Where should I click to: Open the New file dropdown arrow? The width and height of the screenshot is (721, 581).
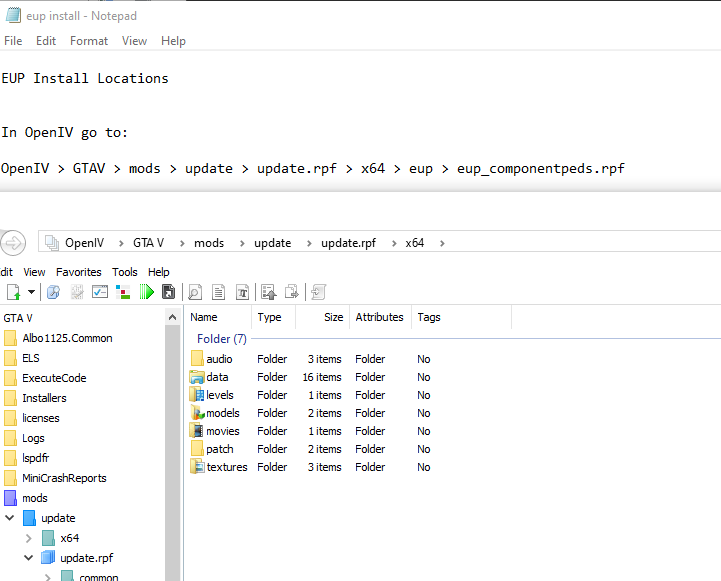31,291
